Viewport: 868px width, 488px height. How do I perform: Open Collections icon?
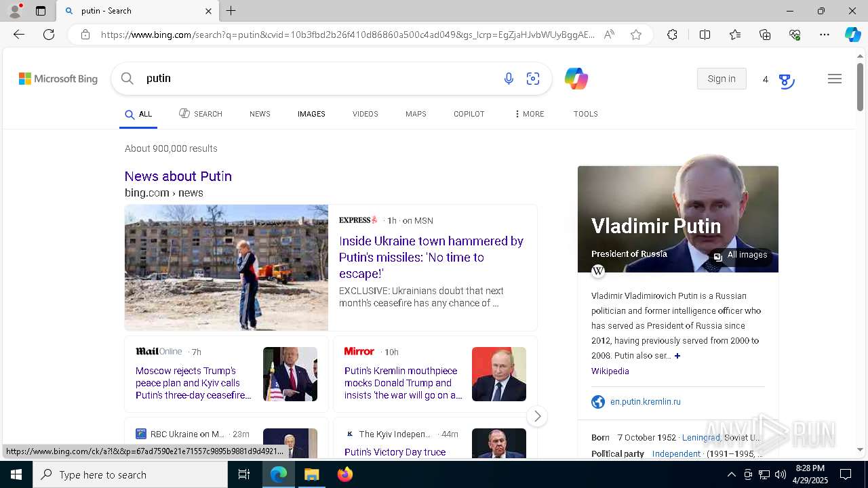click(765, 35)
